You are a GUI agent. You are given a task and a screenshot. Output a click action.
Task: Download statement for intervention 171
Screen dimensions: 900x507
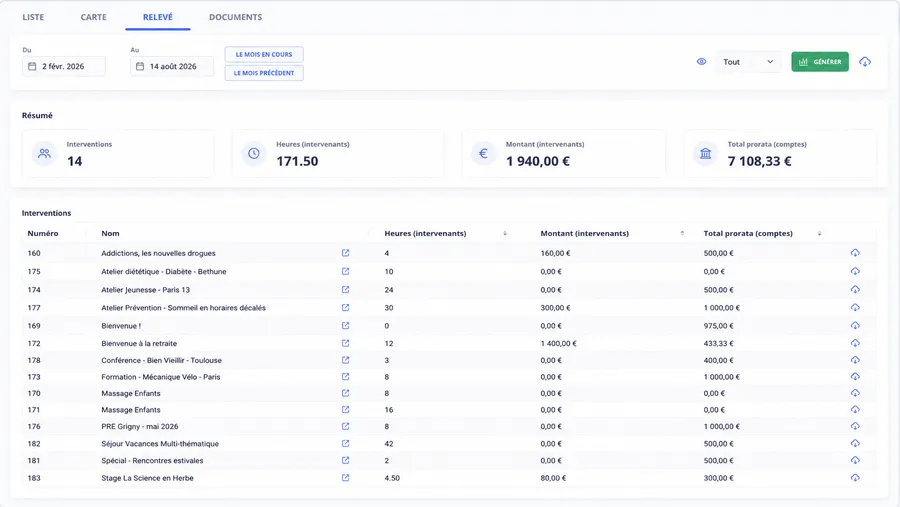tap(855, 409)
